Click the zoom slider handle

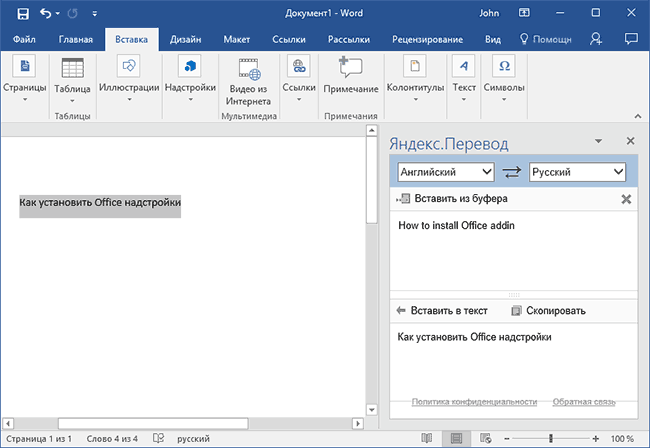coord(551,438)
